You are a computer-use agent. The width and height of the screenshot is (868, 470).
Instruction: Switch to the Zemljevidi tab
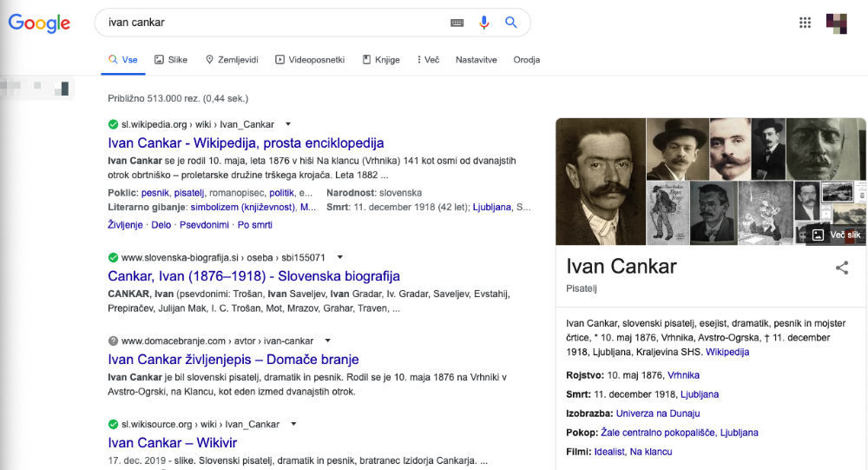(232, 60)
